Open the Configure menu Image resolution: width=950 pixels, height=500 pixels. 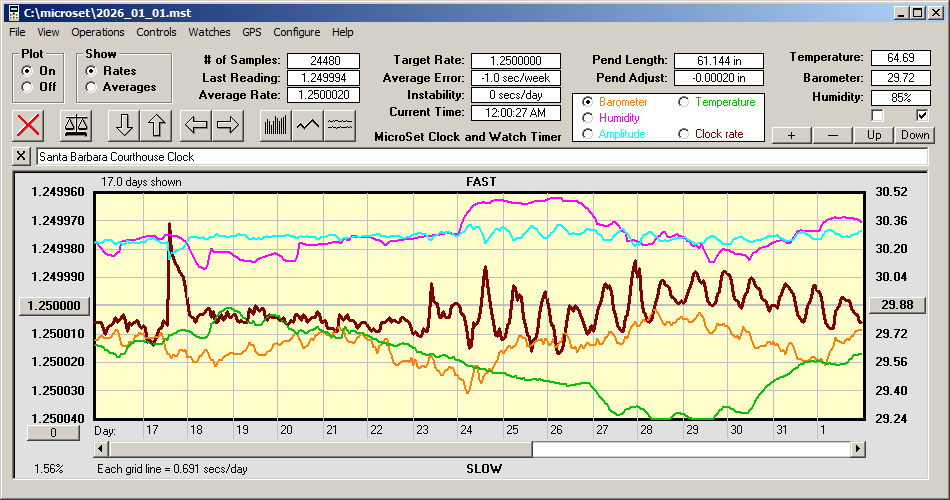click(x=297, y=32)
